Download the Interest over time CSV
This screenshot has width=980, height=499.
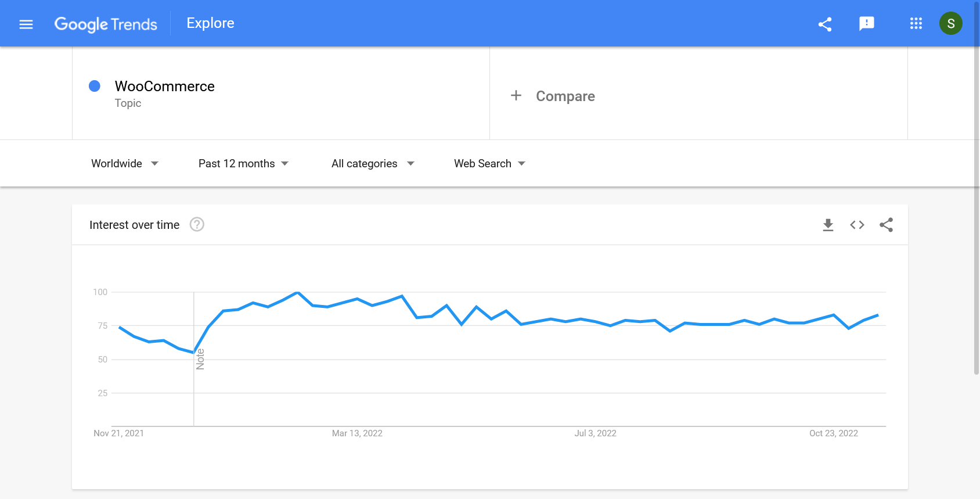(x=828, y=225)
